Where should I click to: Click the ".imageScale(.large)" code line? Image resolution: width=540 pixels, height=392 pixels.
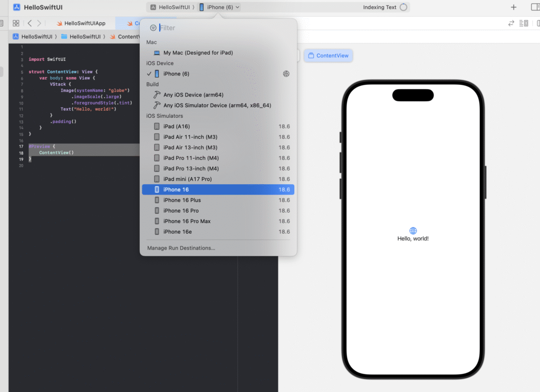pyautogui.click(x=97, y=97)
